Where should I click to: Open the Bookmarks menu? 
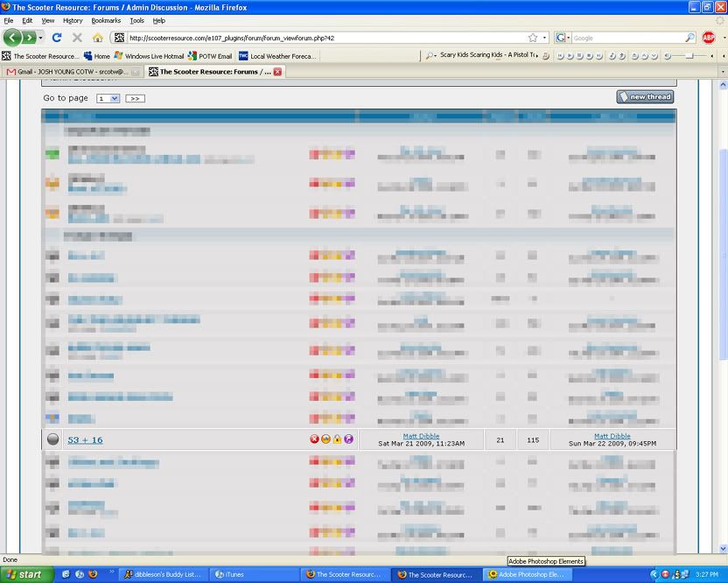[106, 20]
